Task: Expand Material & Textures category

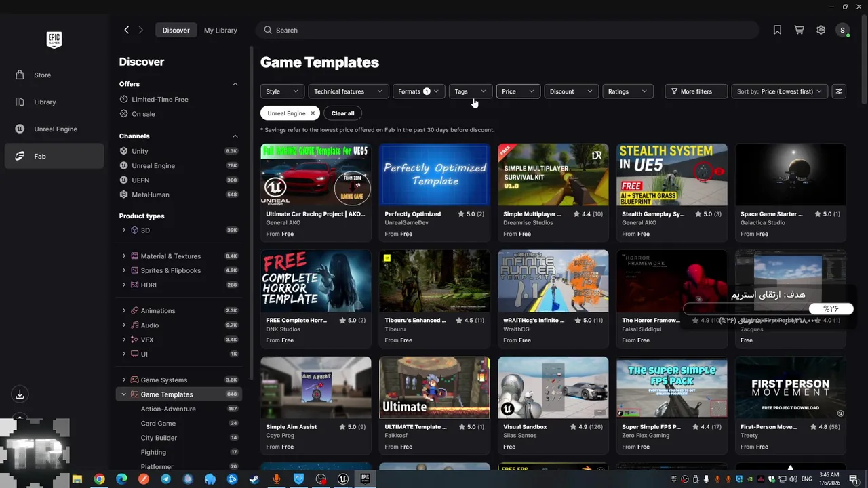Action: [x=123, y=256]
